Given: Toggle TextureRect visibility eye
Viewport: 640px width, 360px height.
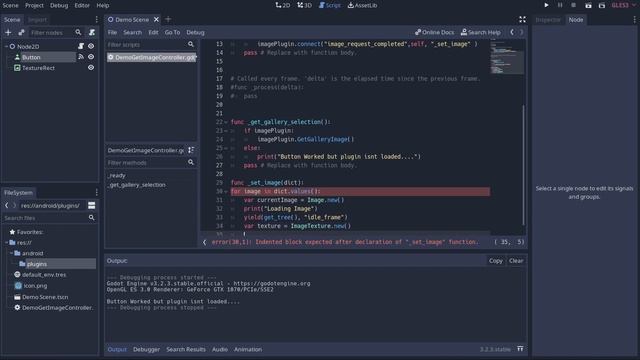Looking at the screenshot, I should click(91, 68).
